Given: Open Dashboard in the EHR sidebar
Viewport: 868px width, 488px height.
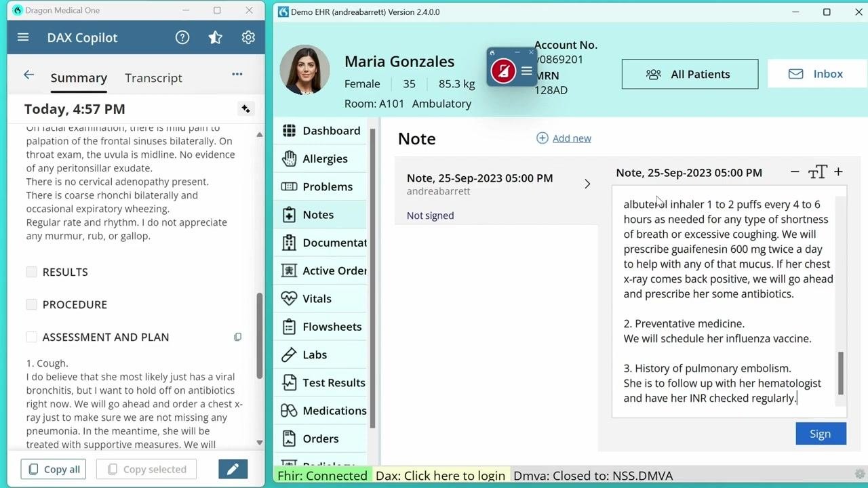Looking at the screenshot, I should 322,131.
